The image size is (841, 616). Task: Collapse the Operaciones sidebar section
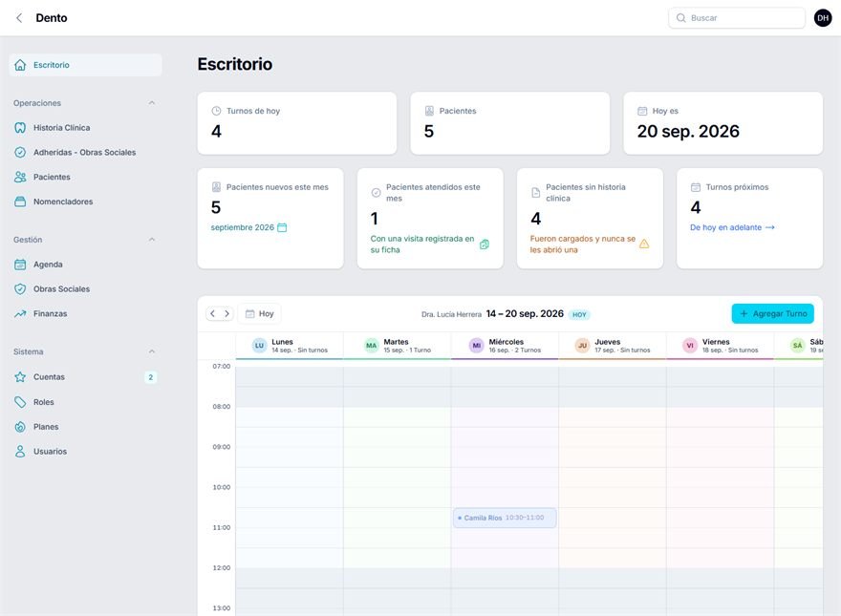152,103
